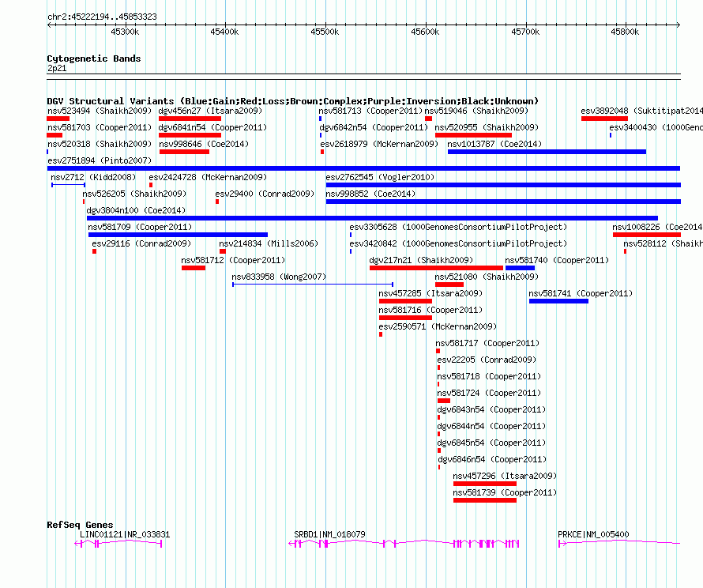Screen dimensions: 703x588
Task: Open nsv520955 (Shaikh2009) label
Action: pyautogui.click(x=487, y=127)
